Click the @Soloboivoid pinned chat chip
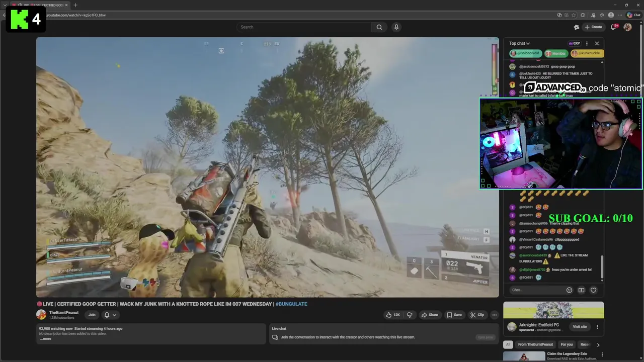The height and width of the screenshot is (362, 644). (x=525, y=53)
